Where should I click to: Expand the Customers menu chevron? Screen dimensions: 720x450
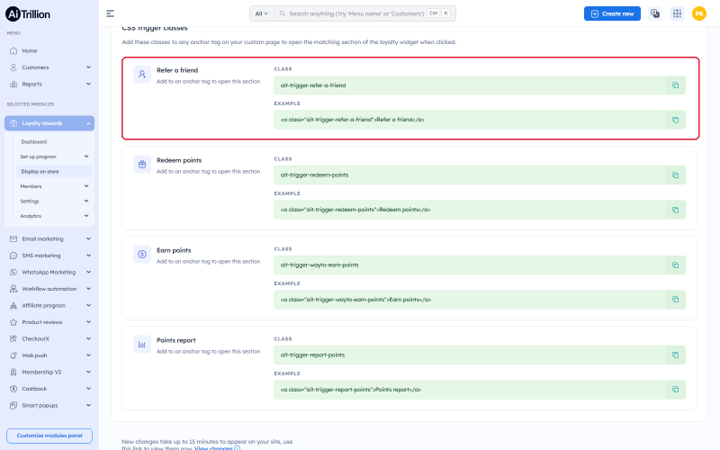coord(89,68)
